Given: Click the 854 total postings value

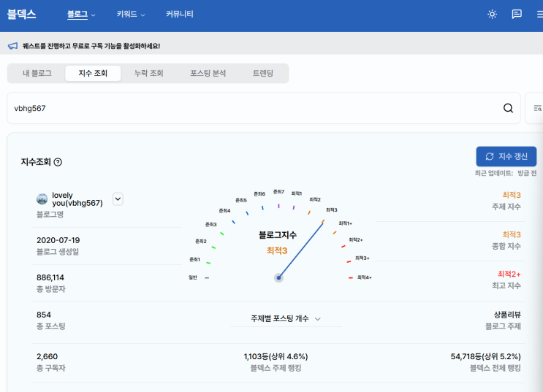Looking at the screenshot, I should [44, 315].
